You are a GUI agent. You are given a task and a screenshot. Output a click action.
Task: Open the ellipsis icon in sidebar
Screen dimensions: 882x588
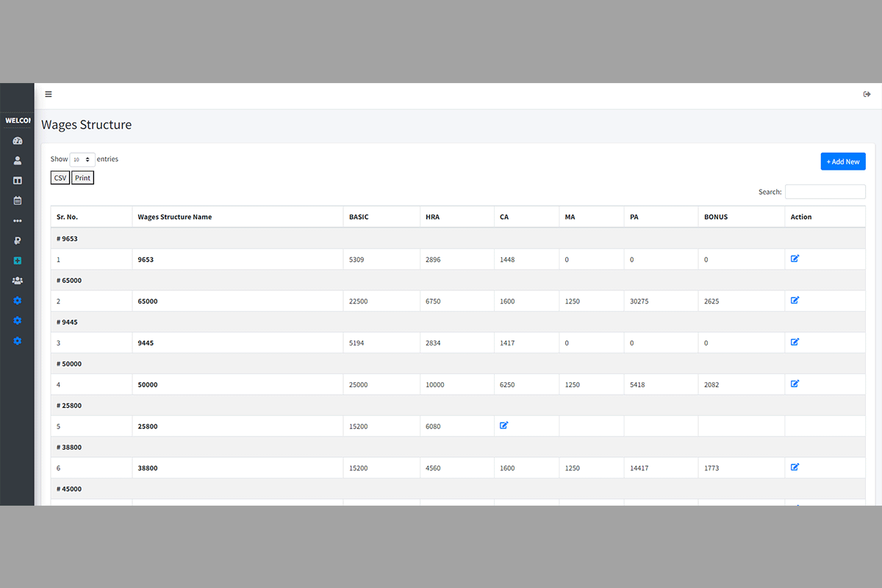18,220
